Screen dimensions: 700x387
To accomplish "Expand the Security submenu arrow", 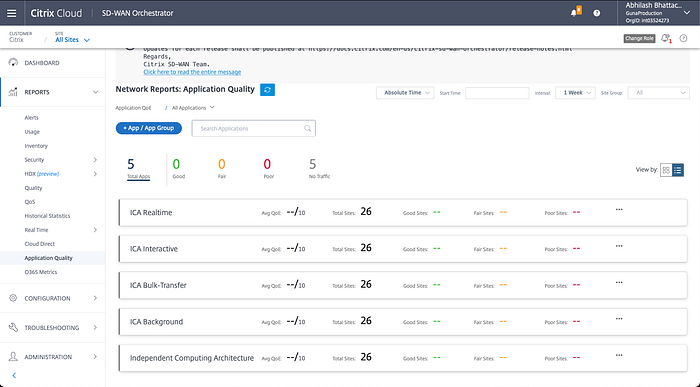I will 95,160.
